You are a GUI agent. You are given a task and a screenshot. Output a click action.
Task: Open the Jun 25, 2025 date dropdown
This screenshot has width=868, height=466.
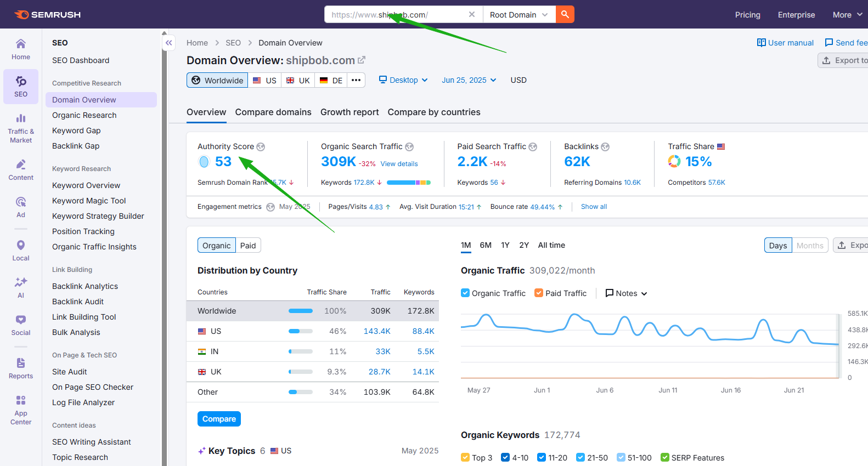click(x=469, y=80)
